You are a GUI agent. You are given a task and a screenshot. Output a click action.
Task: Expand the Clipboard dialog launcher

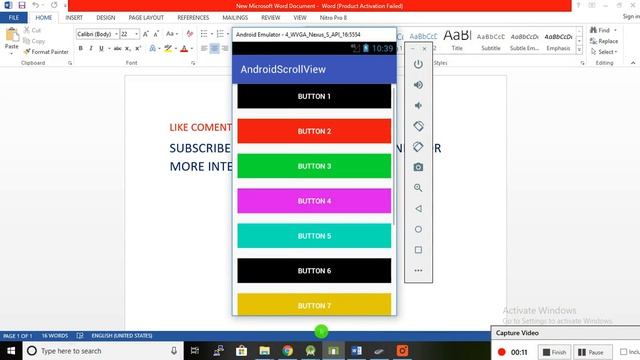pos(70,63)
